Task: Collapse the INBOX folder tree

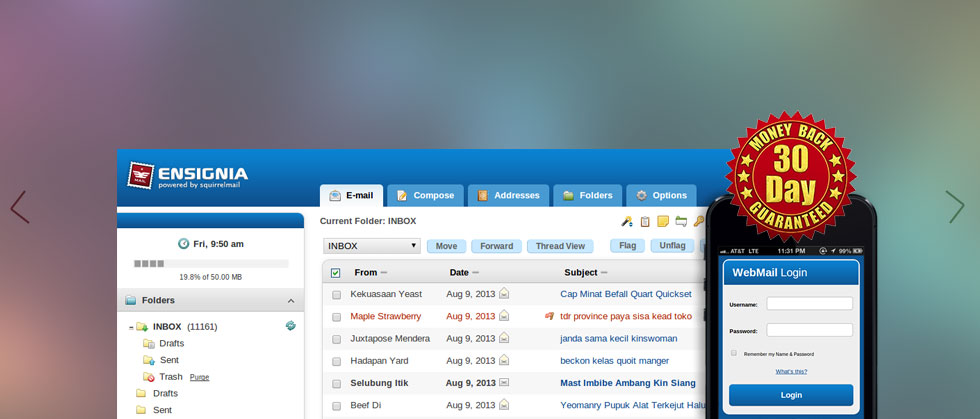Action: click(131, 327)
